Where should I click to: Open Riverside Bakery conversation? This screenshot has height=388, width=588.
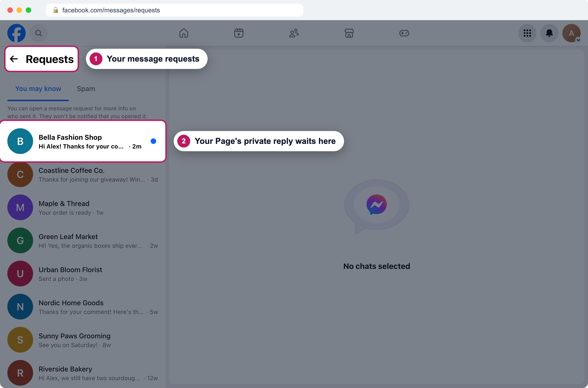(x=83, y=373)
